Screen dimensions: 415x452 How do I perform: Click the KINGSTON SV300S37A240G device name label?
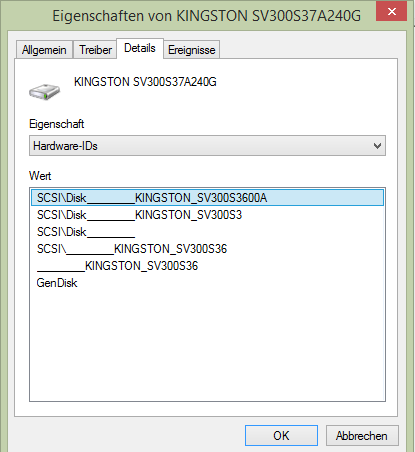click(145, 82)
